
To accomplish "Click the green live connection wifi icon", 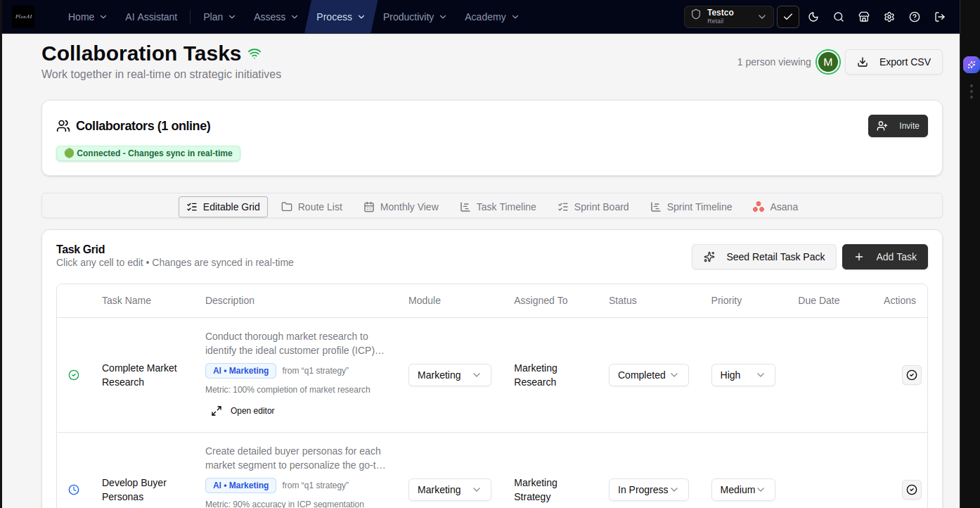I will point(254,53).
